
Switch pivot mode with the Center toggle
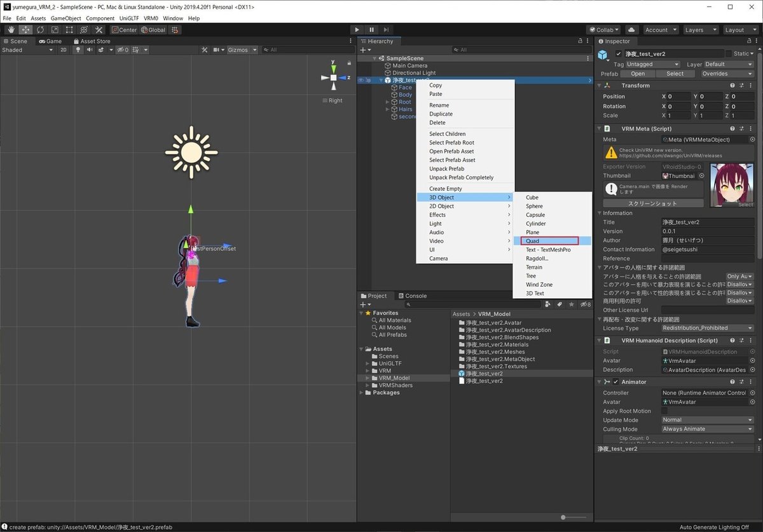pos(124,30)
